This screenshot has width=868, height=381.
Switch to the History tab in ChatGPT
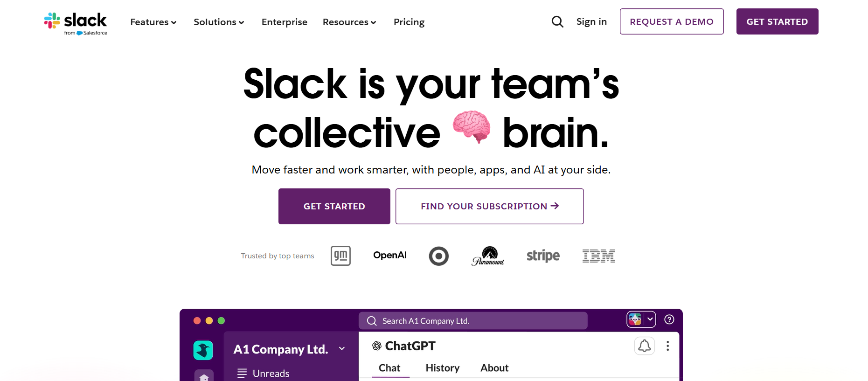[442, 368]
